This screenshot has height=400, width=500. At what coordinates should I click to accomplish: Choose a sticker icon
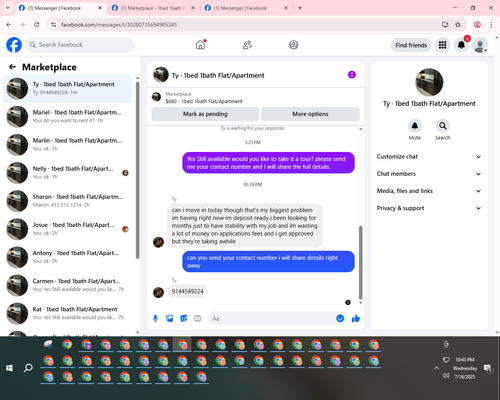pyautogui.click(x=184, y=319)
